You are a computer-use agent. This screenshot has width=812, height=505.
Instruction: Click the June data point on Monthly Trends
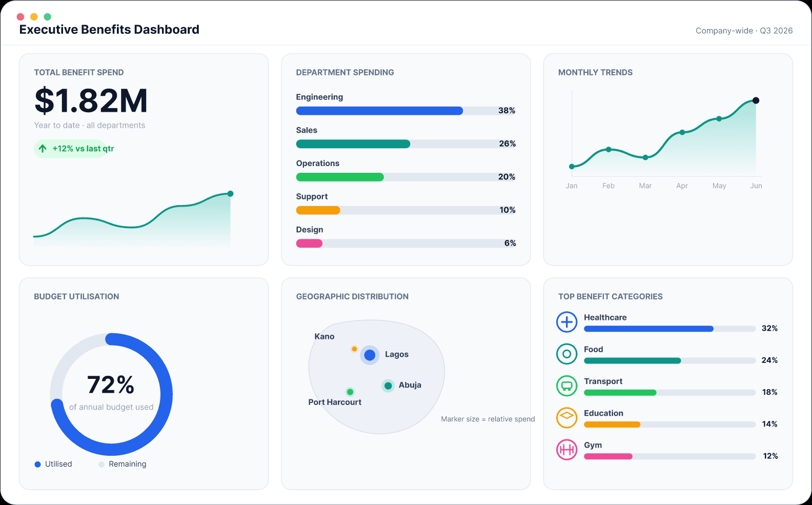[756, 100]
